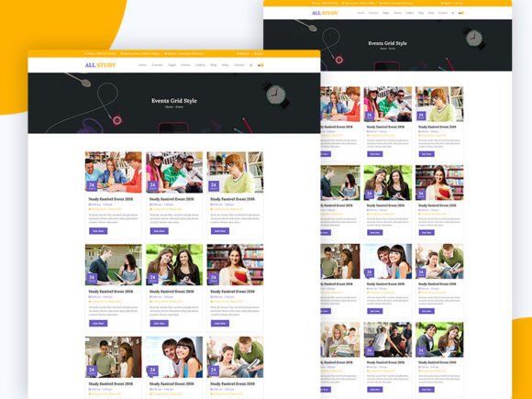532x399 pixels.
Task: Click Join Now under front page couple talking outdoors card
Action: 98,324
